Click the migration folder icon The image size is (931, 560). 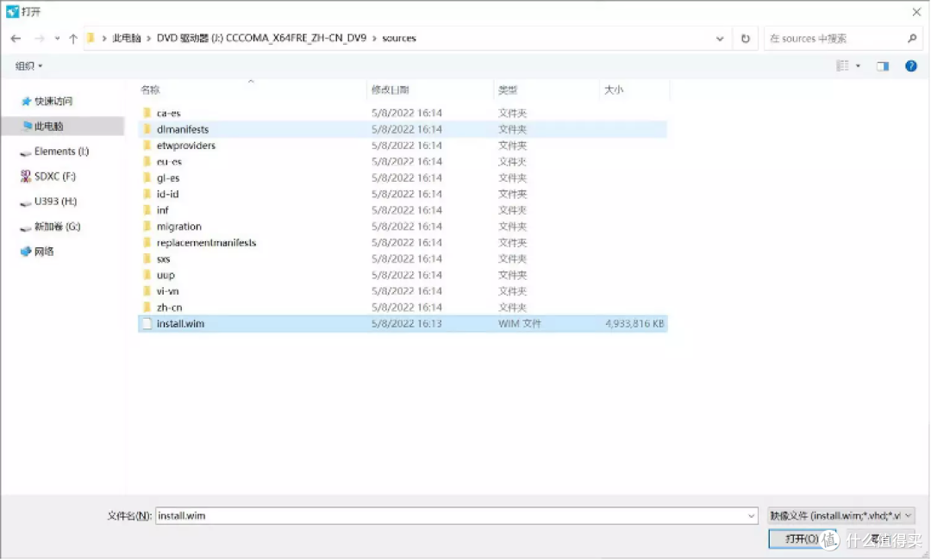tap(147, 227)
